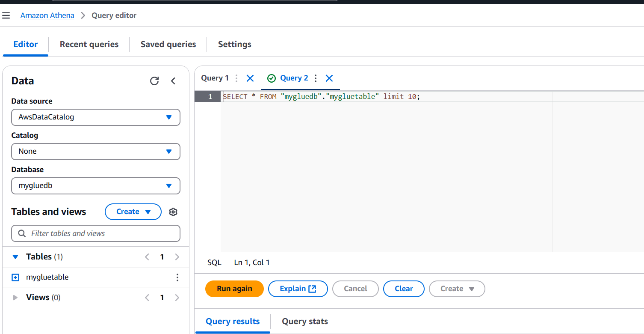This screenshot has width=644, height=334.
Task: Close the Query 1 tab
Action: [x=250, y=78]
